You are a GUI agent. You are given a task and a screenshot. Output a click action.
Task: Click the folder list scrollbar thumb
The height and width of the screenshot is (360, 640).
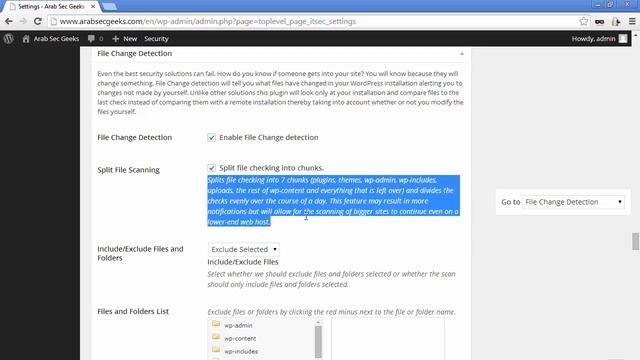pyautogui.click(x=318, y=342)
